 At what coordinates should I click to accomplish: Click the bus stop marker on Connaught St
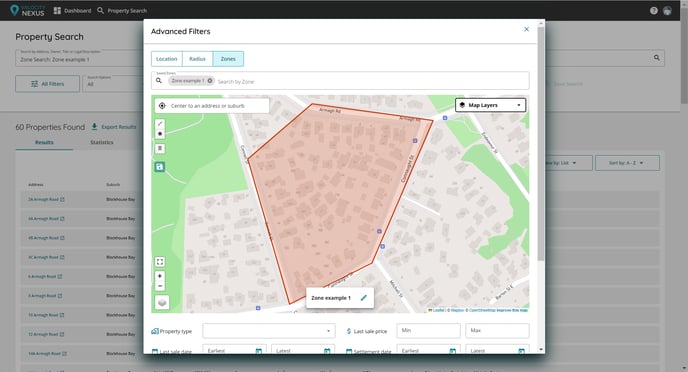point(415,140)
